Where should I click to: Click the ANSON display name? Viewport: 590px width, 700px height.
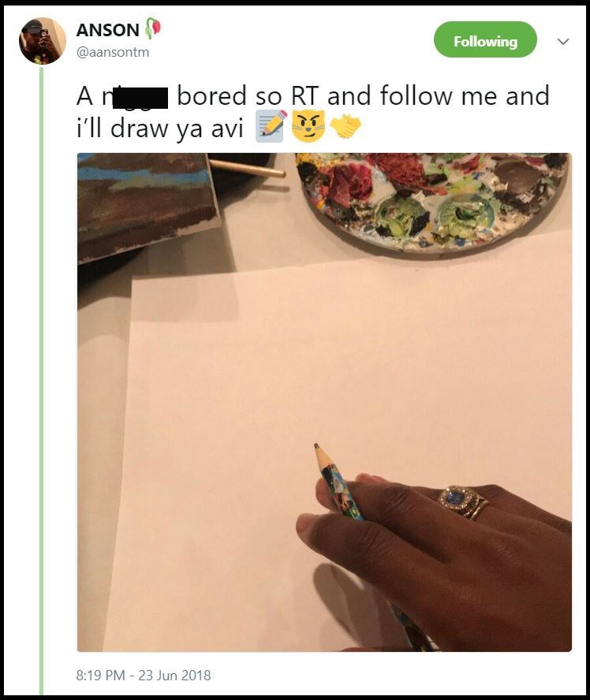click(107, 30)
